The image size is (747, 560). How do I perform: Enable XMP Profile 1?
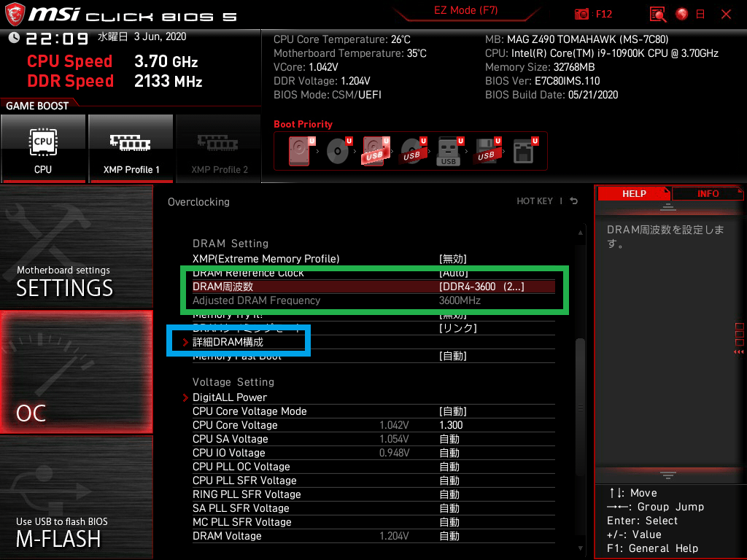point(131,148)
